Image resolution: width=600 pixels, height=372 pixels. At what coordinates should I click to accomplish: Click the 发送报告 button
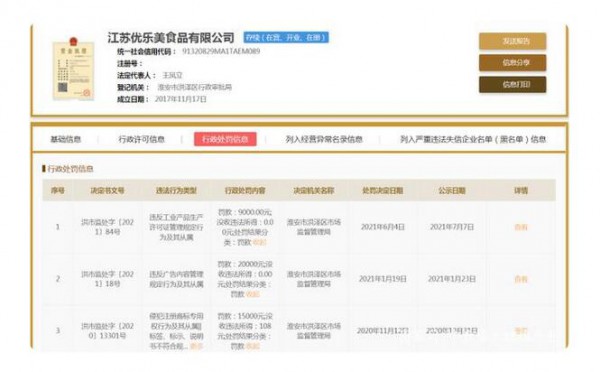pos(512,41)
